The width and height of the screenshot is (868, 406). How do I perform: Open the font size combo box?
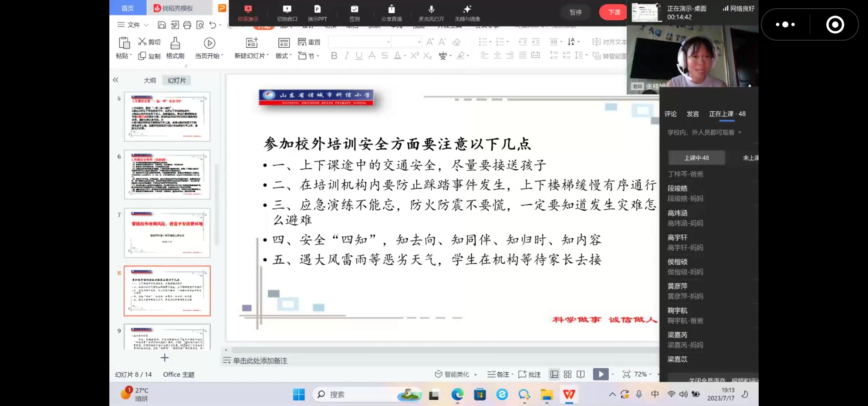[406, 42]
